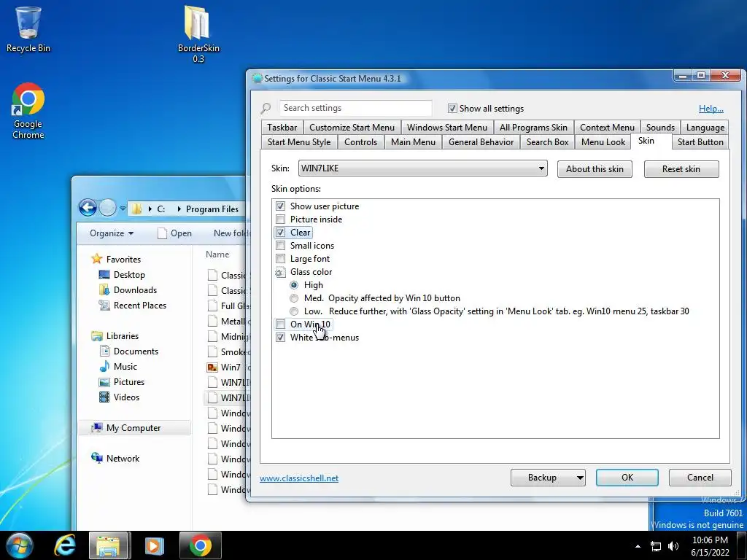Screen dimensions: 747x560
Task: Click the Cancel button
Action: point(700,478)
